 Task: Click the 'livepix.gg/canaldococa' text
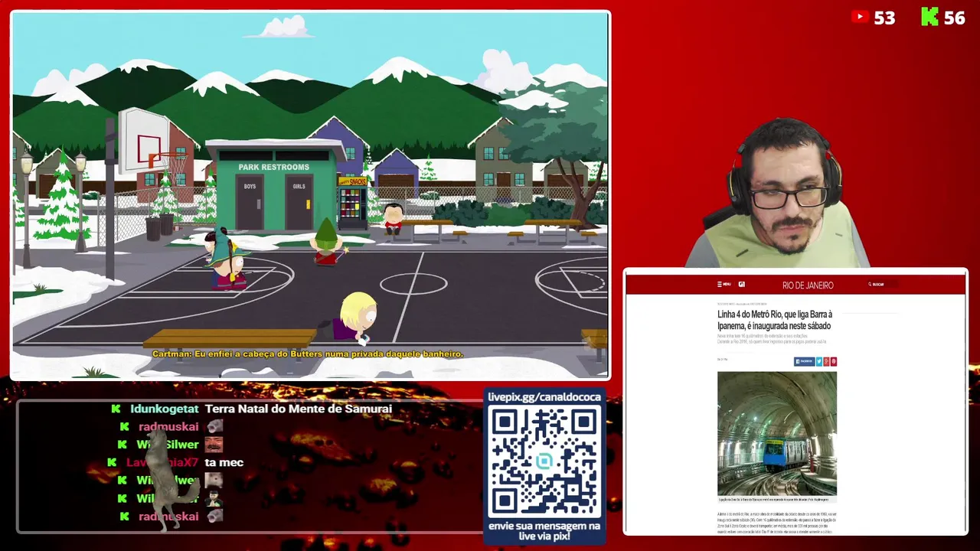(x=544, y=397)
